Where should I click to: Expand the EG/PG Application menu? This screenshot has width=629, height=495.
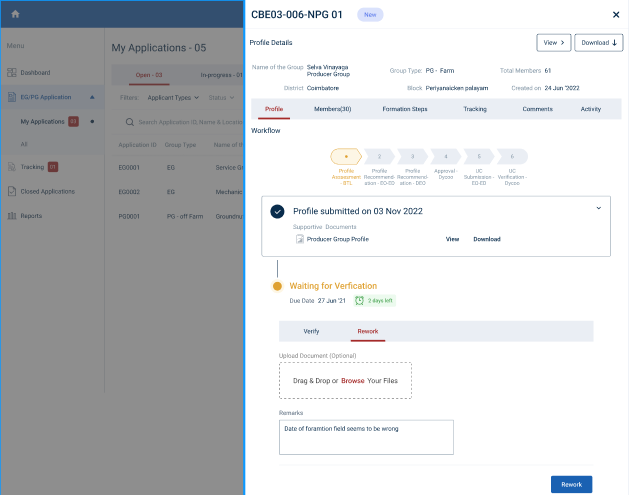(92, 97)
